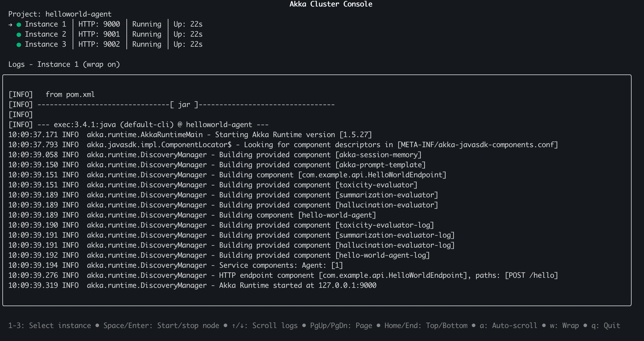
Task: Select the Instance 3 row label
Action: [45, 44]
